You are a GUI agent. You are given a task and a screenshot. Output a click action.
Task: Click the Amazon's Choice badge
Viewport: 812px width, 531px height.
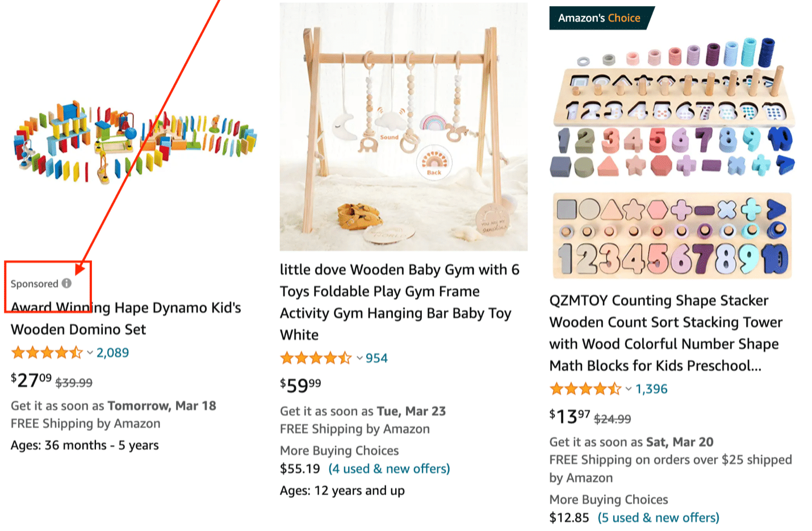600,18
